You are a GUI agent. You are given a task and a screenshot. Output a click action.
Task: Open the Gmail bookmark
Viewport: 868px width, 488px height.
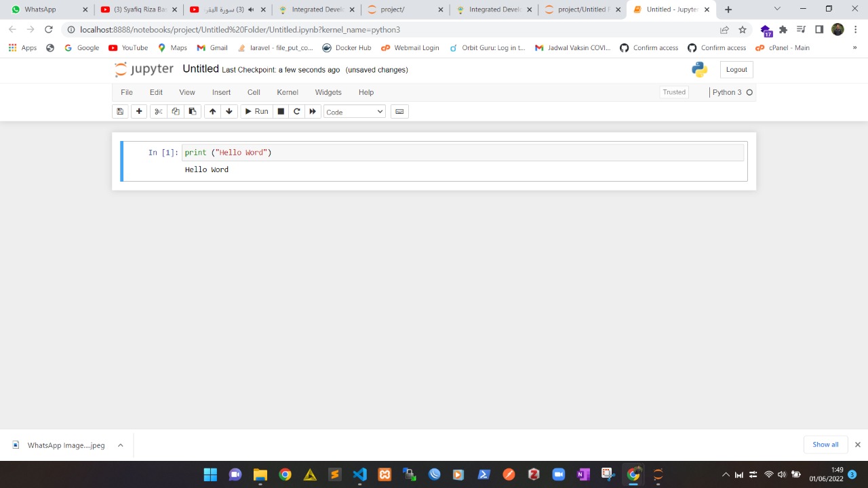coord(212,48)
